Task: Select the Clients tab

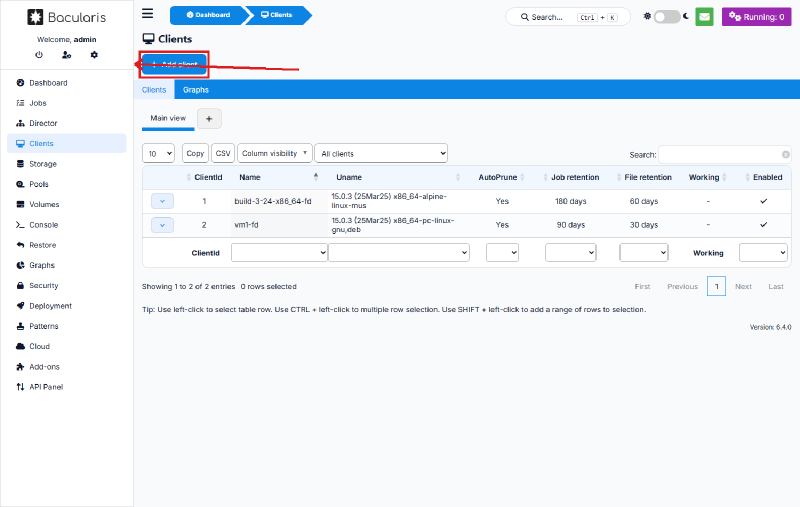Action: (154, 90)
